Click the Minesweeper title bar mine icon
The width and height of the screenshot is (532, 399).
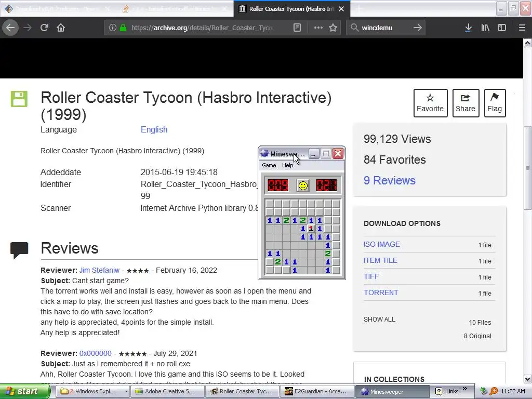264,154
